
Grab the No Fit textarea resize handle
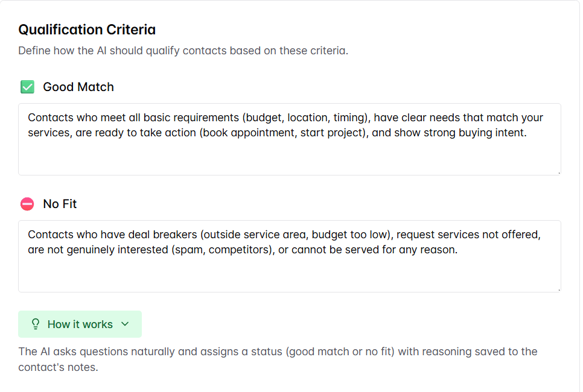(558, 289)
